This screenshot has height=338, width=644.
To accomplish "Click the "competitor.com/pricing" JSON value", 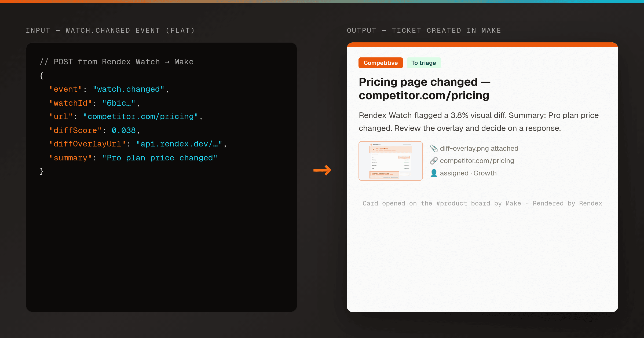I will click(x=141, y=116).
